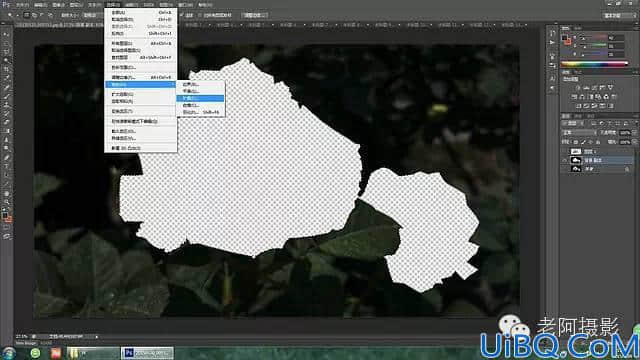Image resolution: width=640 pixels, height=360 pixels.
Task: Expand the layer Opacity dropdown arrow
Action: (634, 133)
